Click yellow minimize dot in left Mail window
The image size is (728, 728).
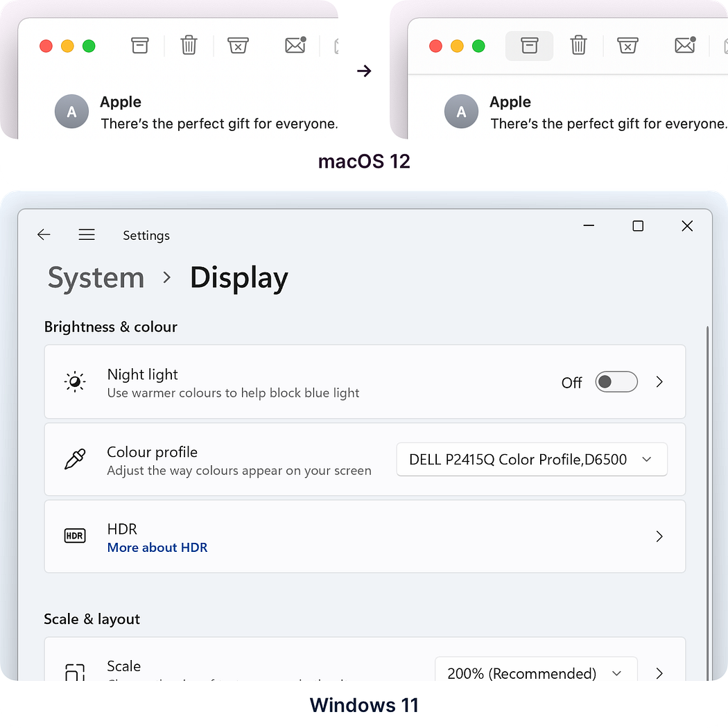(x=67, y=46)
